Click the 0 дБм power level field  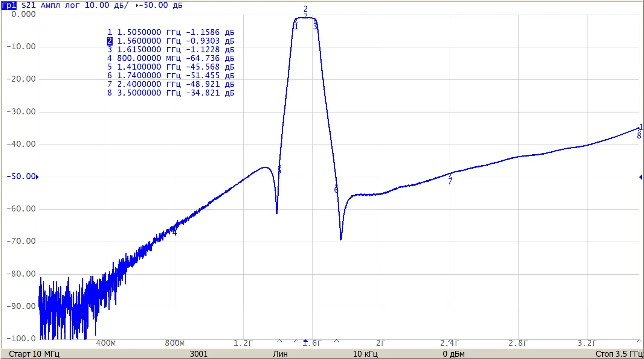click(454, 354)
